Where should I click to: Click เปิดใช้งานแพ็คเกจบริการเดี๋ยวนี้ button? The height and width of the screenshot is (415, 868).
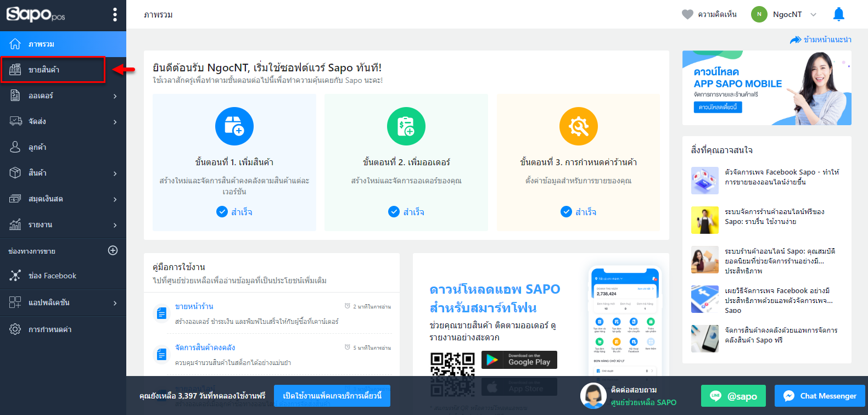[x=332, y=396]
